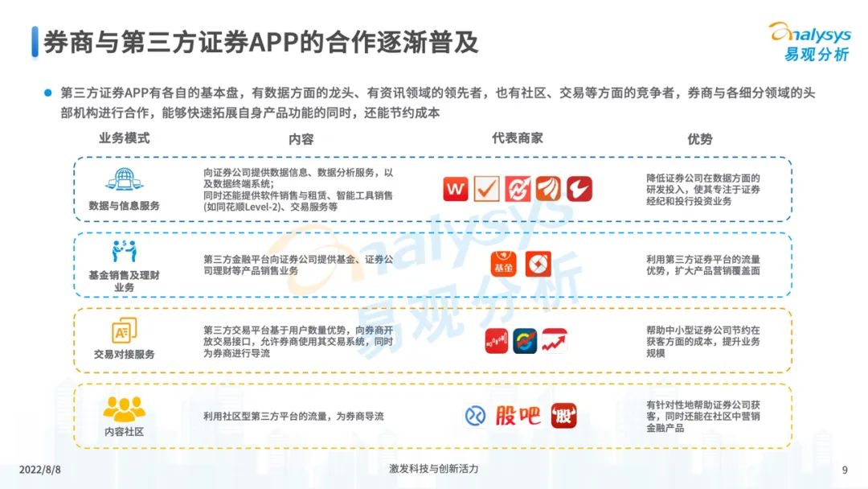Click the slide title '券商与第三方证券APP的合作逐渐普及'

(x=261, y=42)
